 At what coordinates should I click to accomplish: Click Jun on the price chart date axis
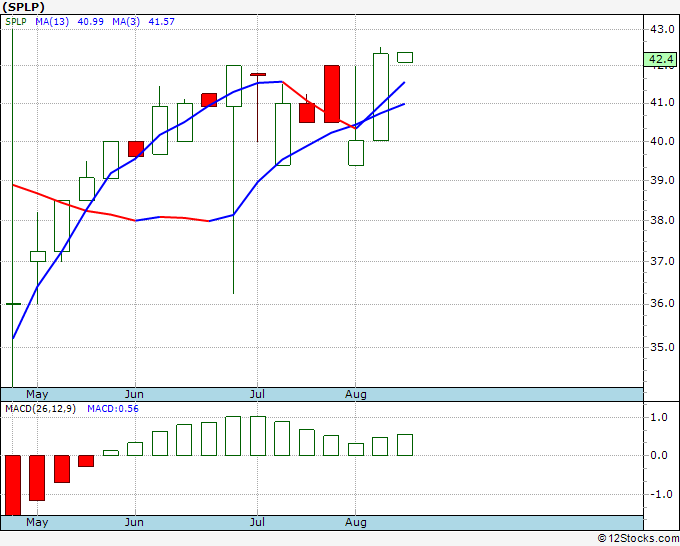point(134,394)
